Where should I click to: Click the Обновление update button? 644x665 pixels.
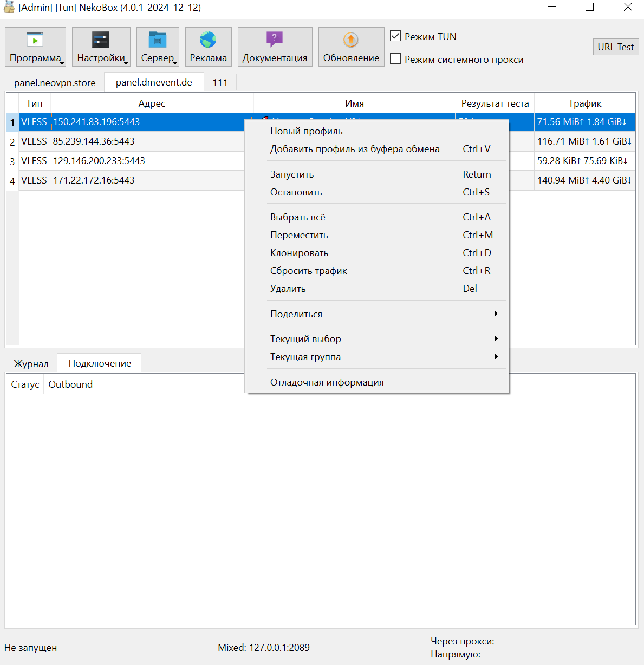pos(352,47)
